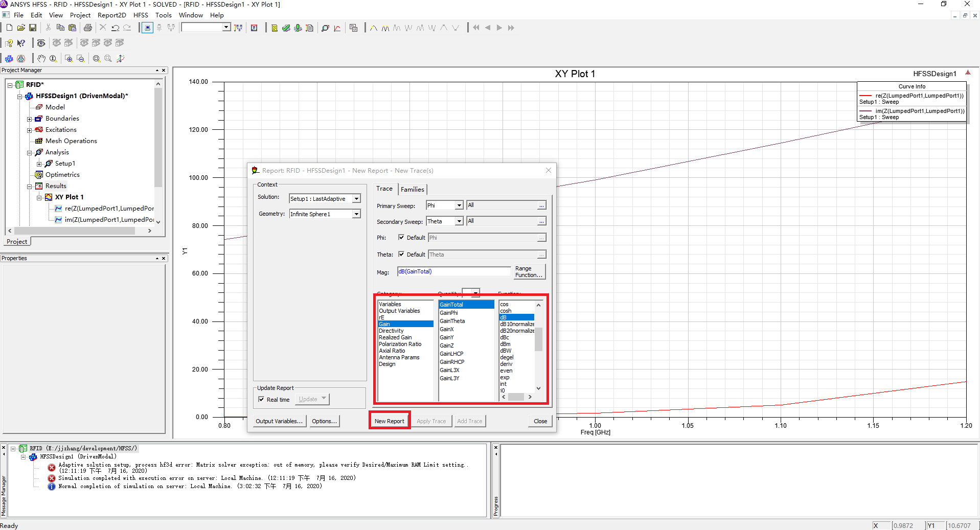The image size is (980, 530).
Task: Click the Undo arrow icon
Action: [115, 28]
